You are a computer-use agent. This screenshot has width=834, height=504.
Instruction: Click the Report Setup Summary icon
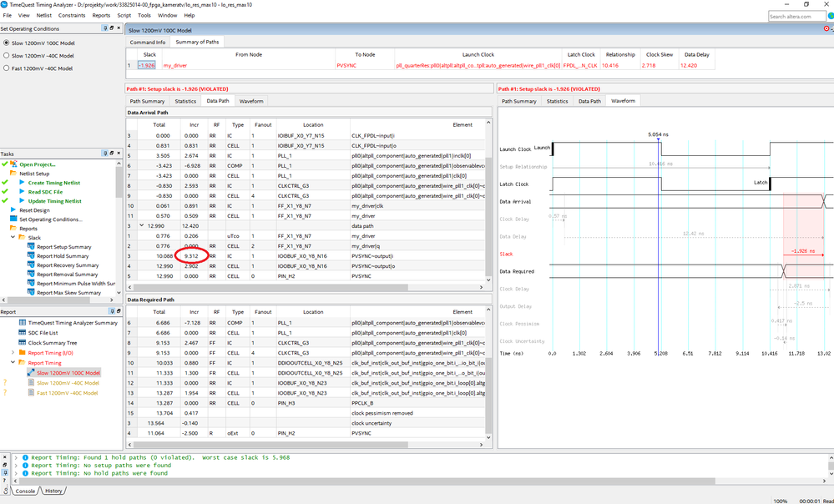pos(30,247)
